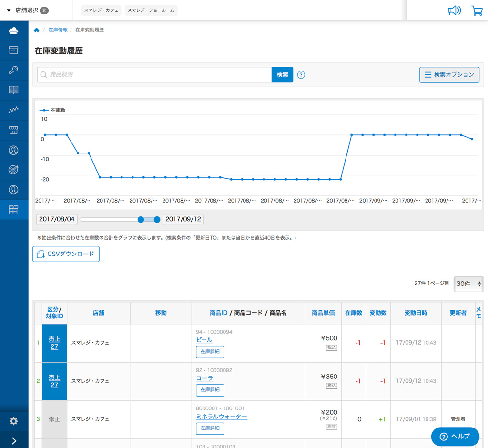Open 売上 27 link in コーラ row

pyautogui.click(x=54, y=381)
